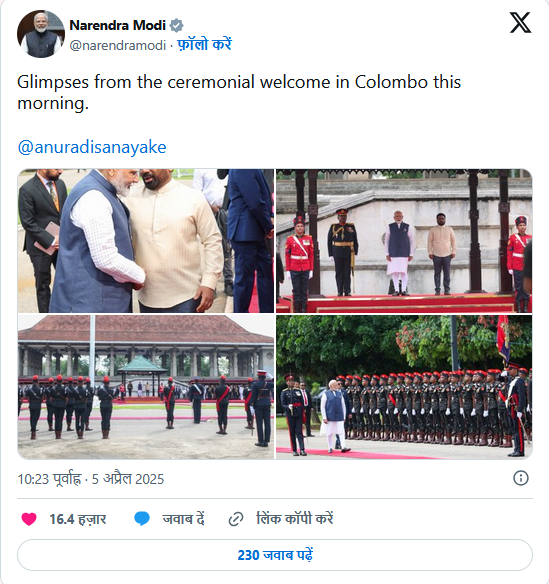The height and width of the screenshot is (584, 549).
Task: Click the X logo icon
Action: 520,23
